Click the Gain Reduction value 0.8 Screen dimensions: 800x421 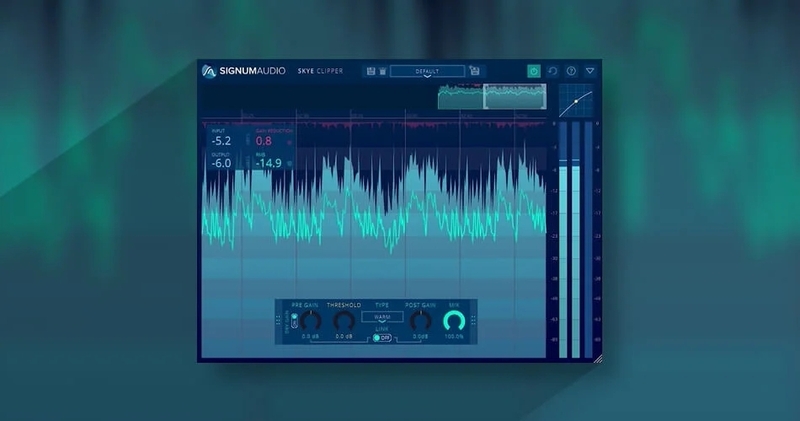[264, 141]
